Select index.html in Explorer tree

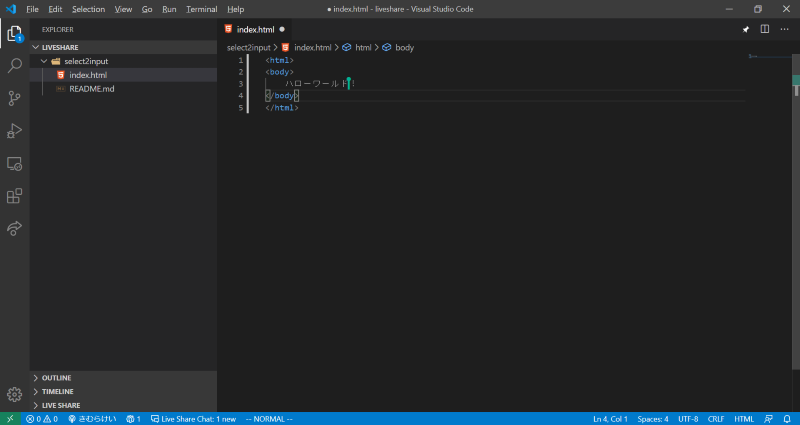(123, 75)
